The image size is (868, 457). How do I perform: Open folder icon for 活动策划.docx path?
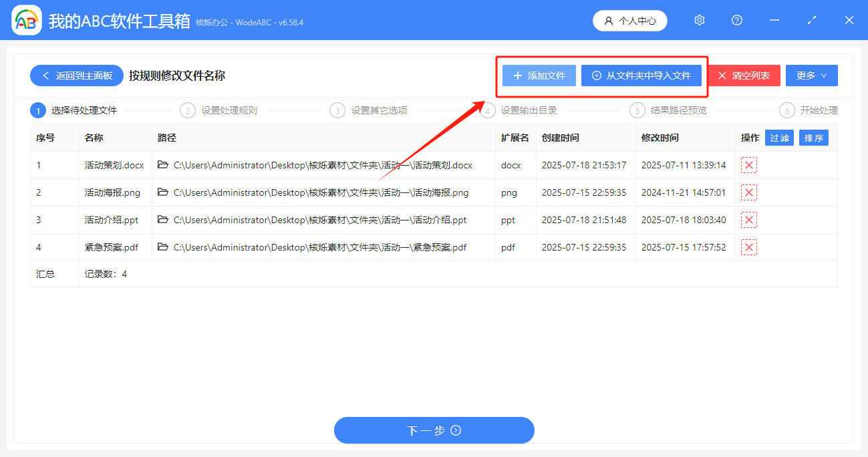pyautogui.click(x=163, y=165)
